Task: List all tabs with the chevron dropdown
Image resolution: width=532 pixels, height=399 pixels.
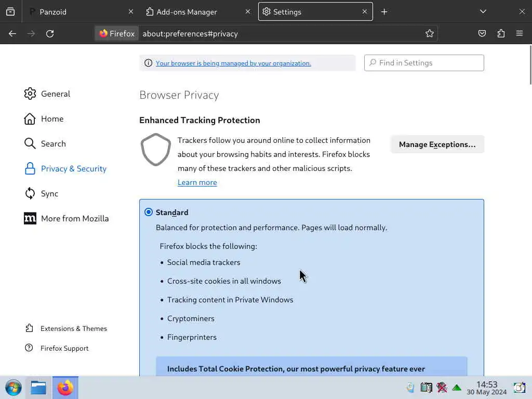Action: click(x=483, y=11)
